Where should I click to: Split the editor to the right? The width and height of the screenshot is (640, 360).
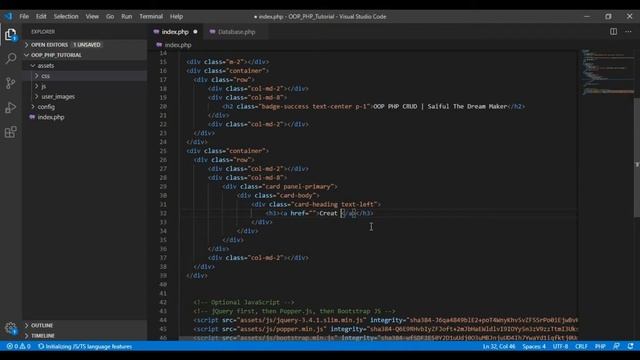613,31
